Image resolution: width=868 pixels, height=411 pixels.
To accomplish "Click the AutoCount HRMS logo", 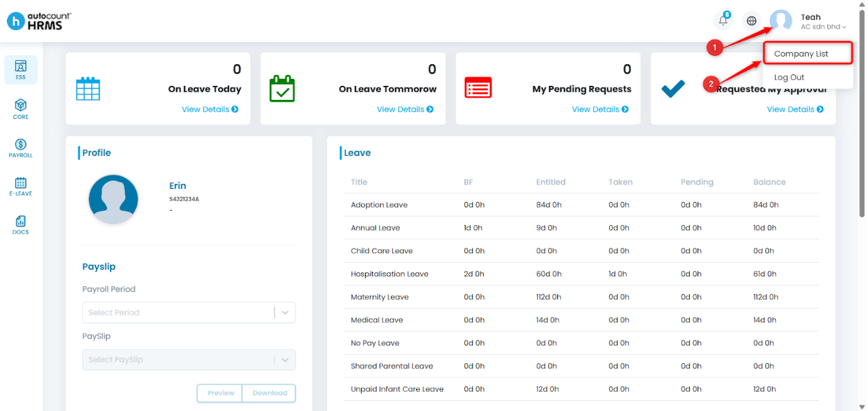I will [x=39, y=20].
